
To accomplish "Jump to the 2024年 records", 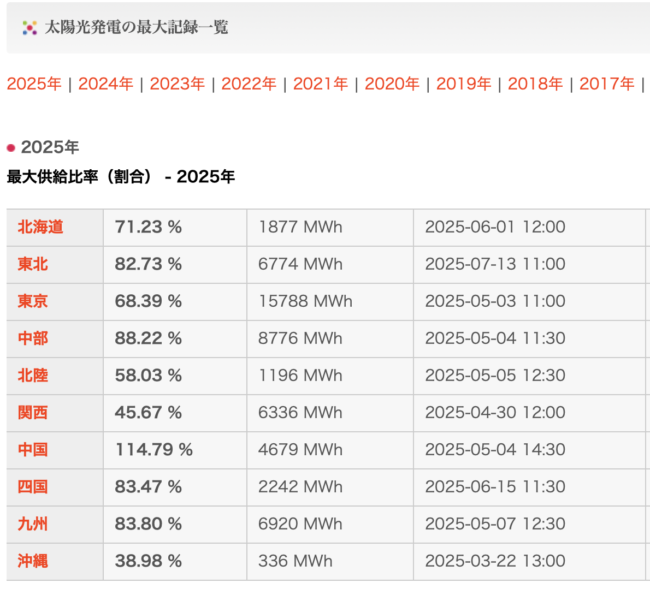I will point(105,84).
